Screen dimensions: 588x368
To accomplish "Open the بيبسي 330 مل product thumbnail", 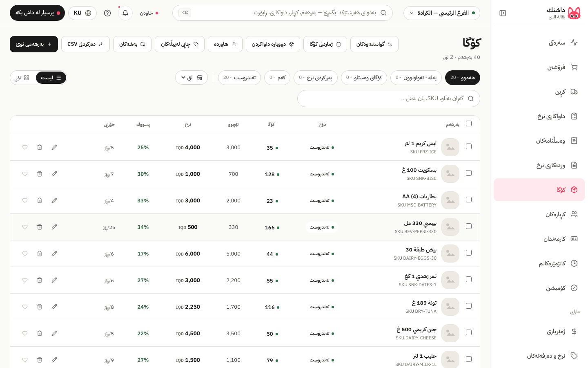I will [x=450, y=227].
